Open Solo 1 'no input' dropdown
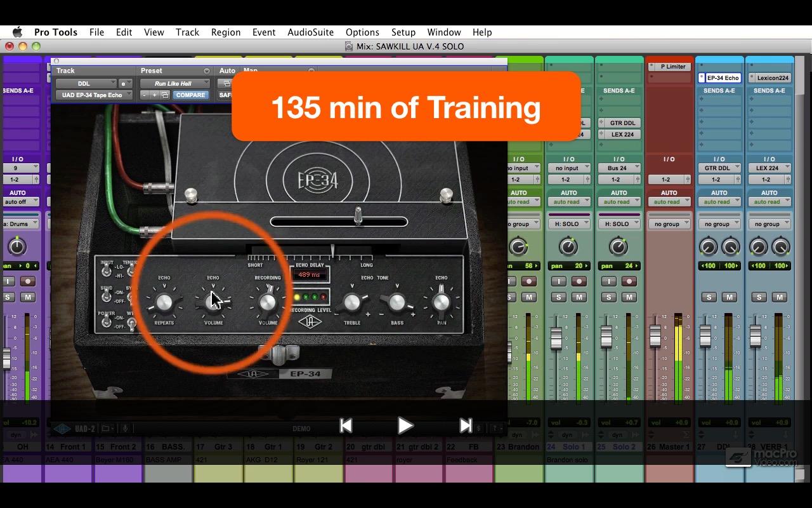This screenshot has height=508, width=812. click(x=568, y=168)
